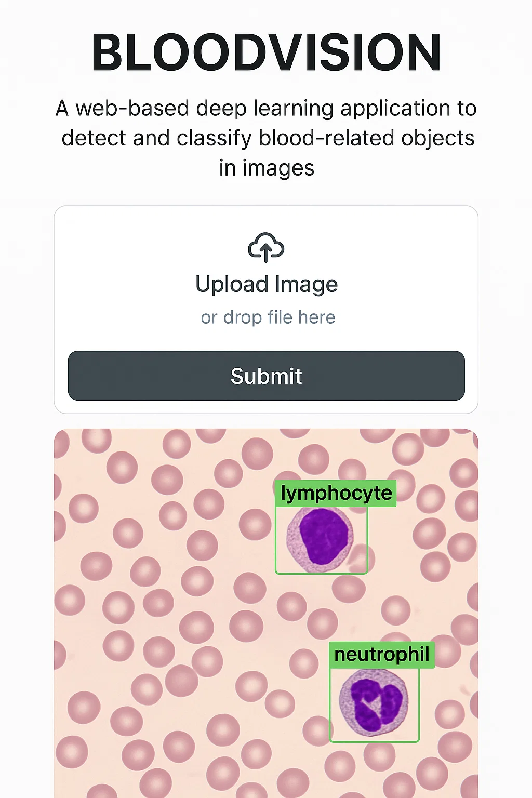Click the word 'deep learning' in description
532x798 pixels.
coord(265,108)
